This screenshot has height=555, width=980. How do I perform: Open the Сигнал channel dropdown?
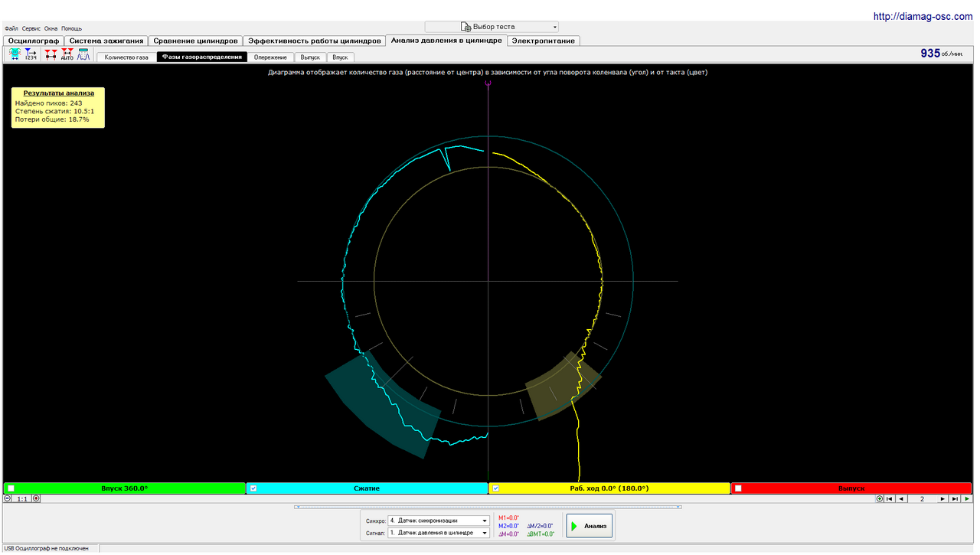point(438,533)
